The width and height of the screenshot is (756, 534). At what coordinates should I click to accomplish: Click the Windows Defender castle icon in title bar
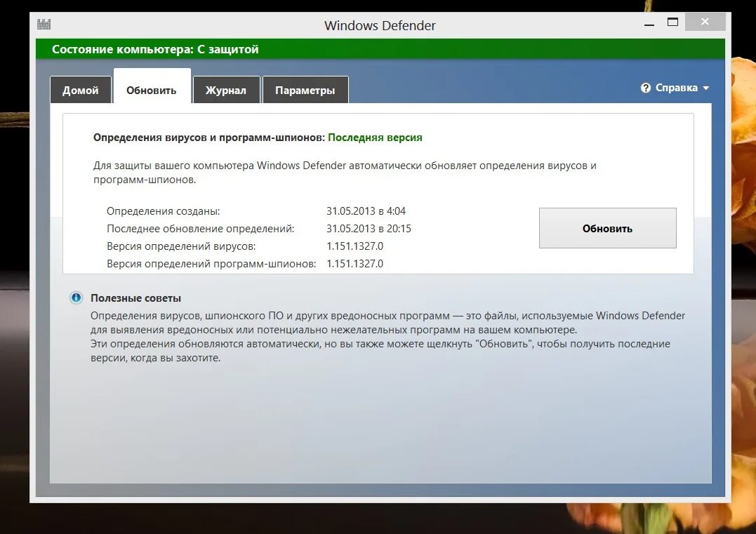coord(44,24)
